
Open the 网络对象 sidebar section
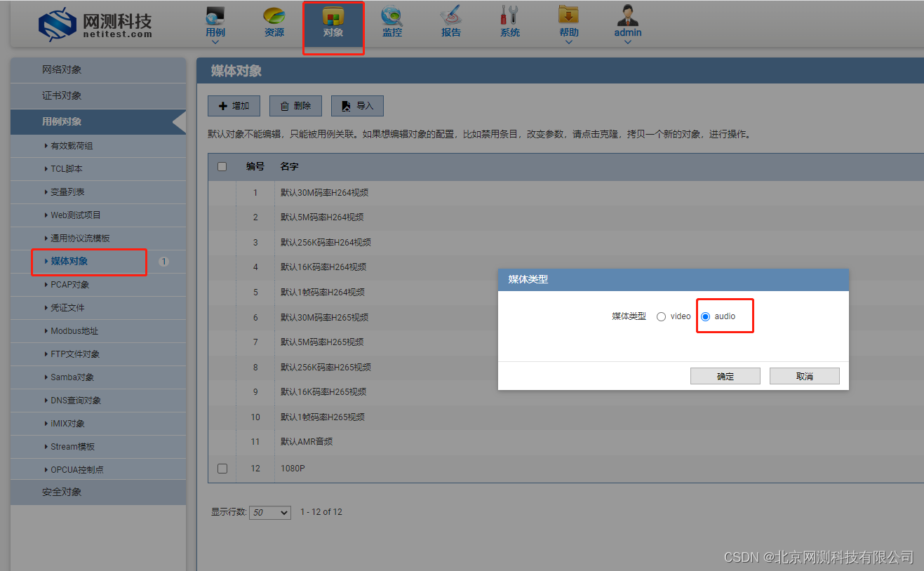pos(98,70)
